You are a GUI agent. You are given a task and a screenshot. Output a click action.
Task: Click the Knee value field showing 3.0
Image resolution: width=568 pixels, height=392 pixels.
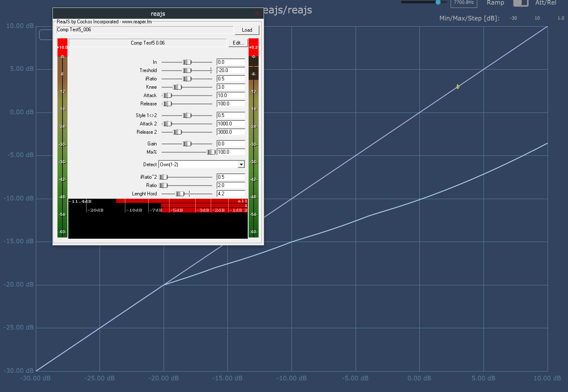pyautogui.click(x=231, y=87)
